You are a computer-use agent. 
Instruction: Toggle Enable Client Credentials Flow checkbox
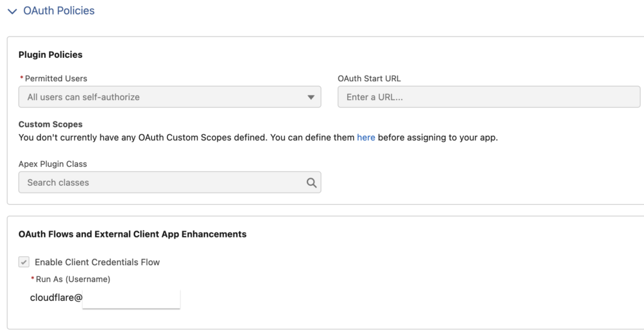[x=24, y=262]
